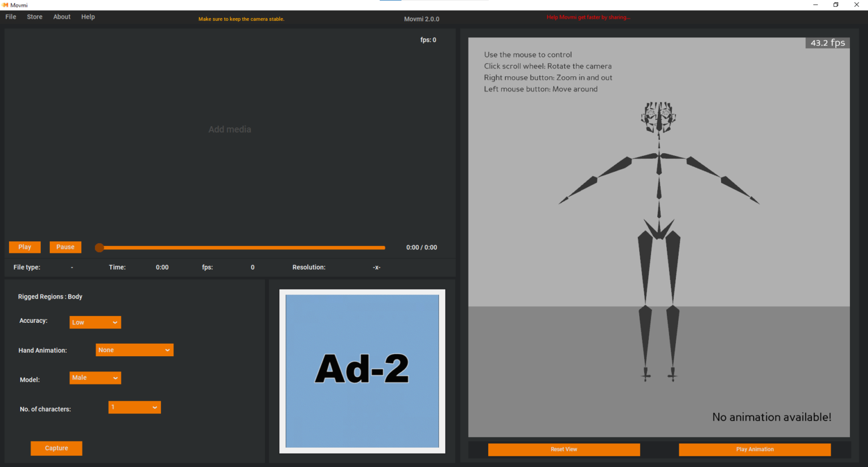Click the Movmi logo icon

tap(6, 4)
